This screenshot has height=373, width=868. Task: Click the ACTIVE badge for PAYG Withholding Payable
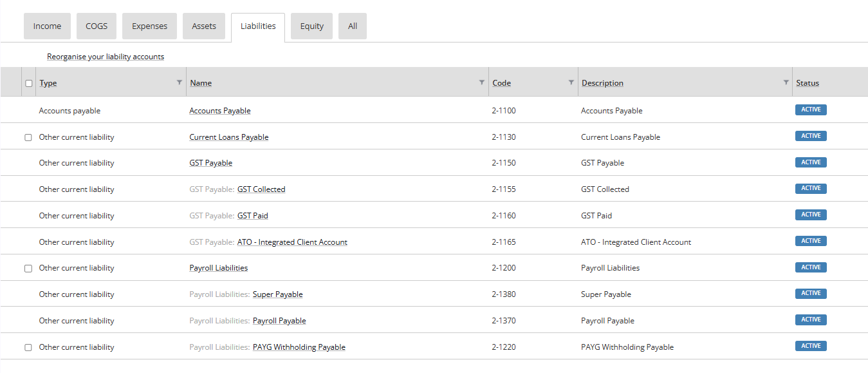point(811,346)
